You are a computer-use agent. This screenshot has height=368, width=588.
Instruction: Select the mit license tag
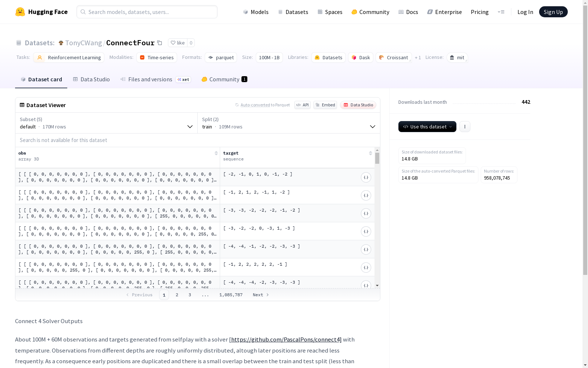point(457,57)
